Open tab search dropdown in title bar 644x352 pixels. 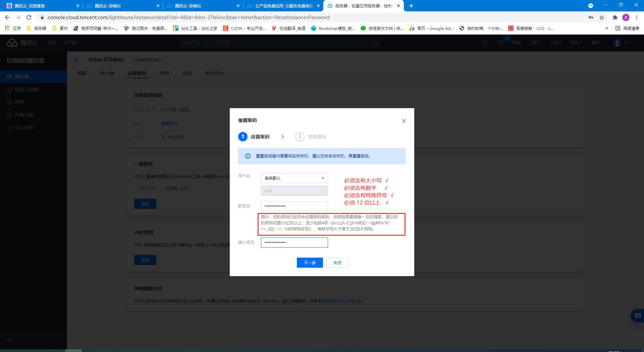point(591,6)
